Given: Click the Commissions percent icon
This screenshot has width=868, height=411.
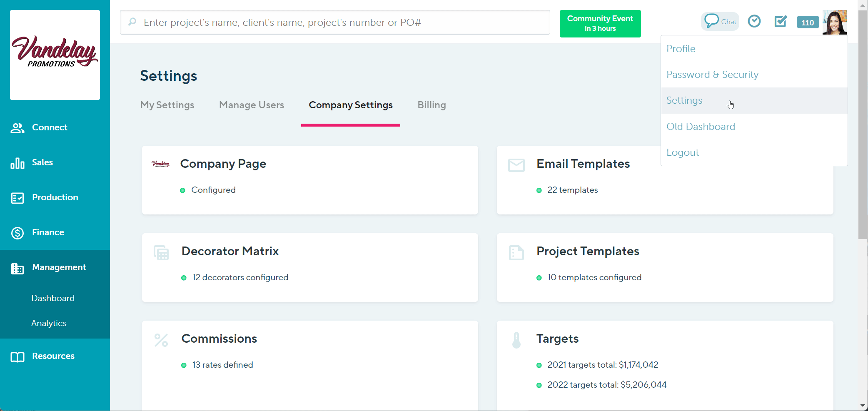Looking at the screenshot, I should tap(161, 340).
